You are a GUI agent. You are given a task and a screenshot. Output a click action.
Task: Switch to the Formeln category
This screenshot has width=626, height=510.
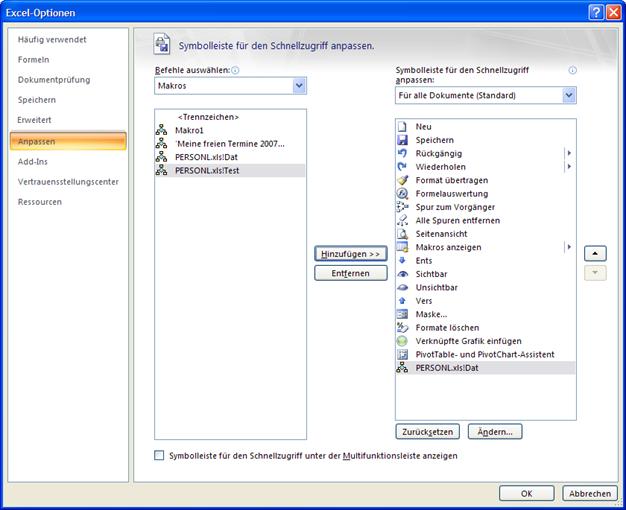pyautogui.click(x=34, y=59)
